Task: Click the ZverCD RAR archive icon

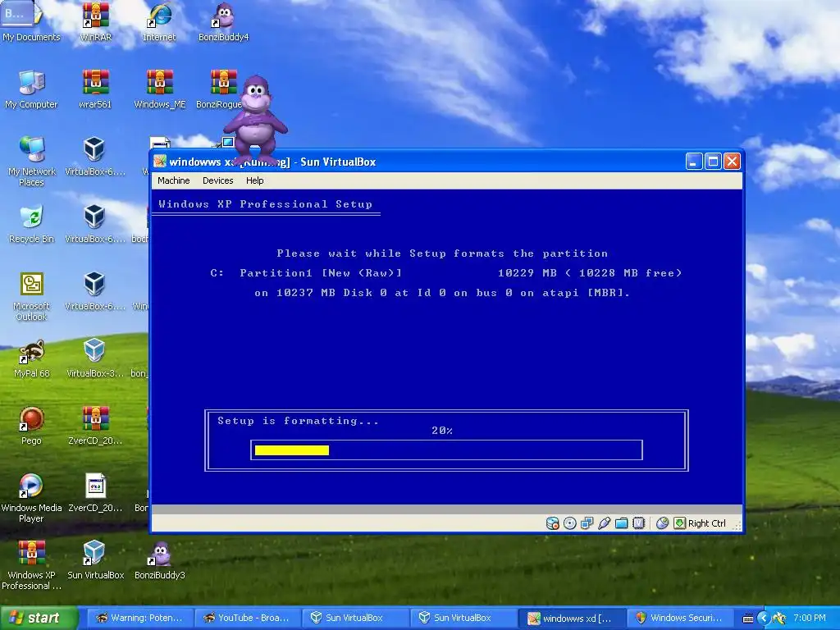Action: [95, 426]
